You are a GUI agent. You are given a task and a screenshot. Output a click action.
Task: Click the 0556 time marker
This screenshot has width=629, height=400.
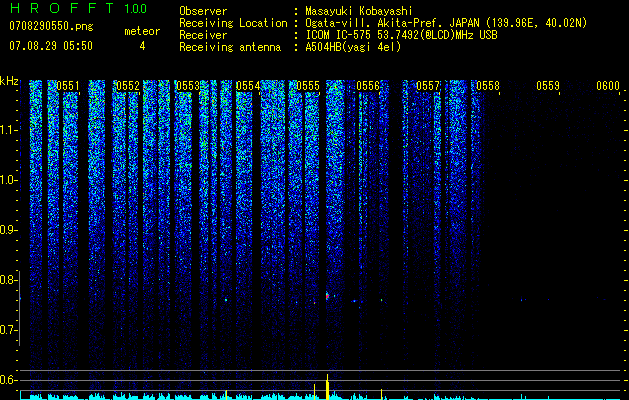click(368, 86)
